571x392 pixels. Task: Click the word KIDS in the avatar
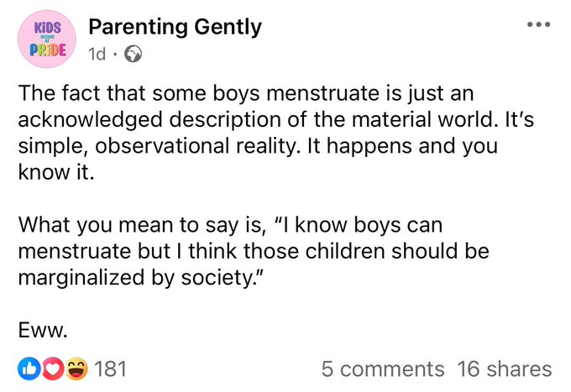click(x=48, y=28)
